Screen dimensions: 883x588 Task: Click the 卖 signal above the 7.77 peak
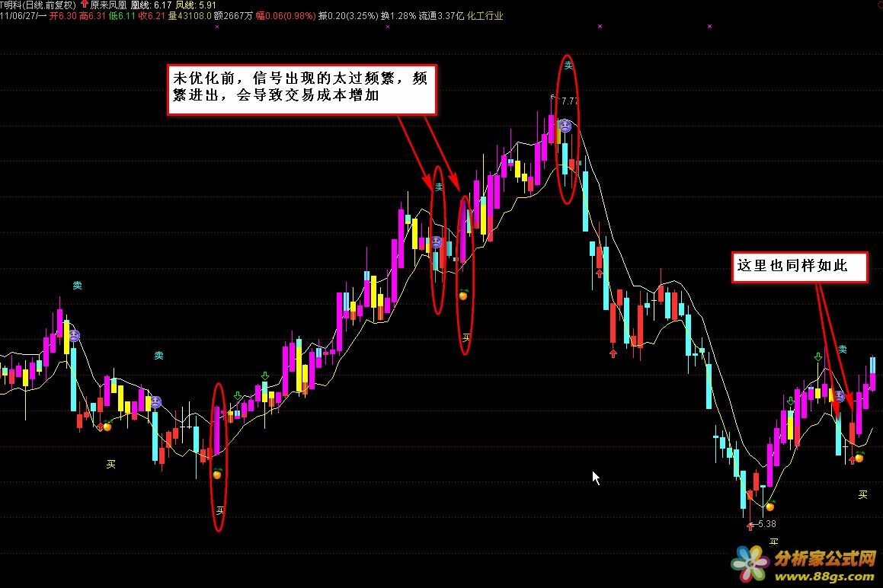[x=568, y=66]
